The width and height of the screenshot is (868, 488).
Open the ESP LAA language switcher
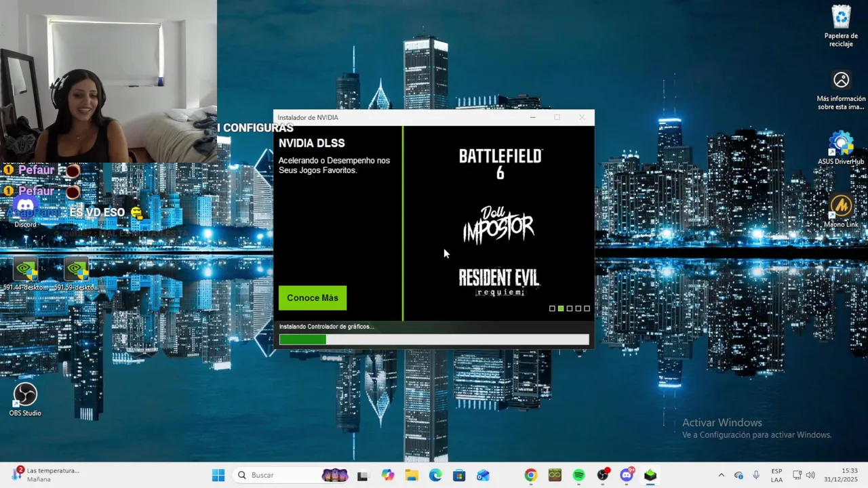(x=776, y=475)
